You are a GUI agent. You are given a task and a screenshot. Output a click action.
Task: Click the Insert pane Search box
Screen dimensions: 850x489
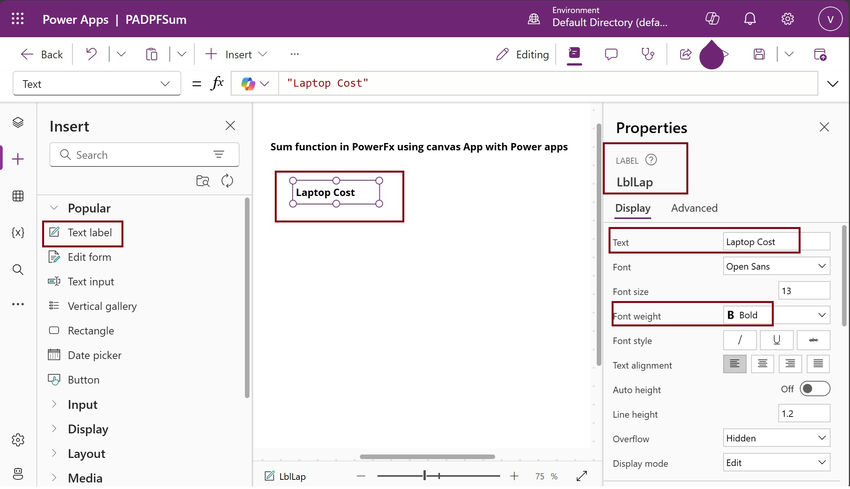(144, 155)
